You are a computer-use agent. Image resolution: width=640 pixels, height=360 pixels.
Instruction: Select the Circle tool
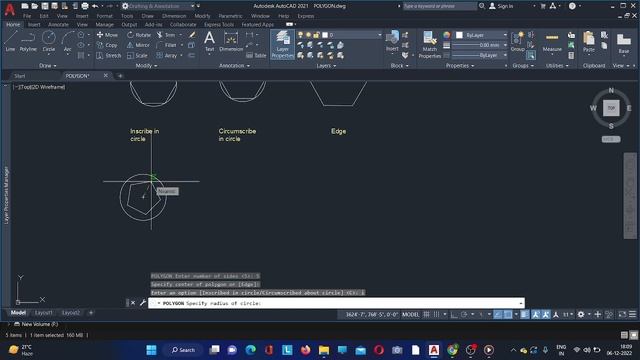point(49,41)
